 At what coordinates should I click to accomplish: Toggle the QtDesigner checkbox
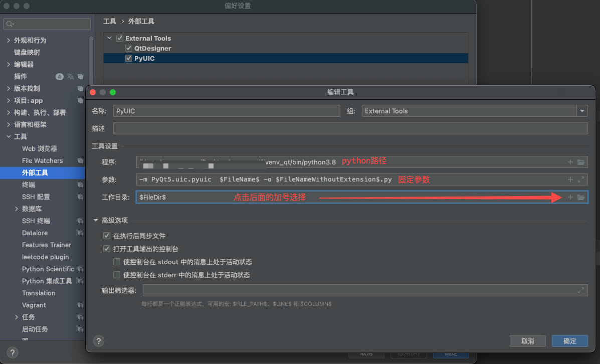click(x=128, y=48)
